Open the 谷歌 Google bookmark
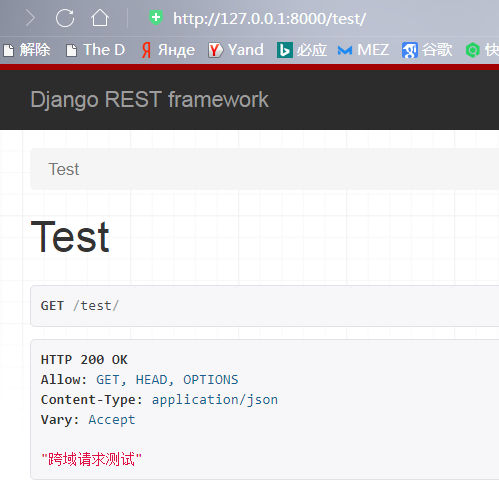499x483 pixels. 427,50
